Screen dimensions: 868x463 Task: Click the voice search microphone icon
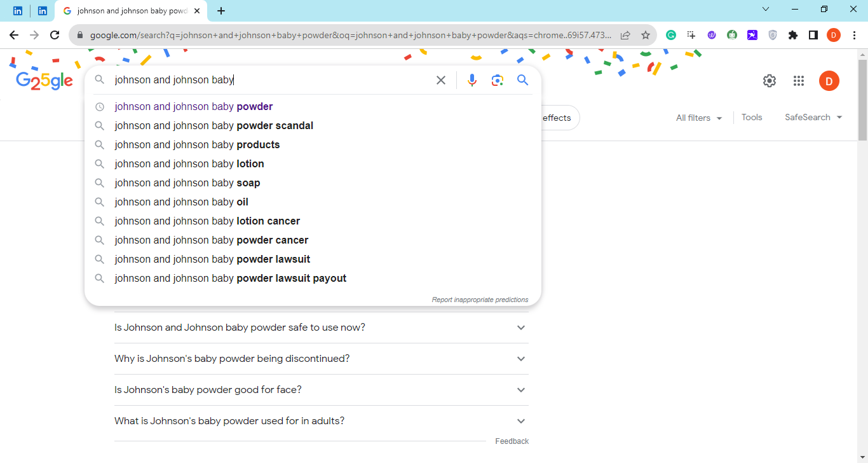pos(471,80)
